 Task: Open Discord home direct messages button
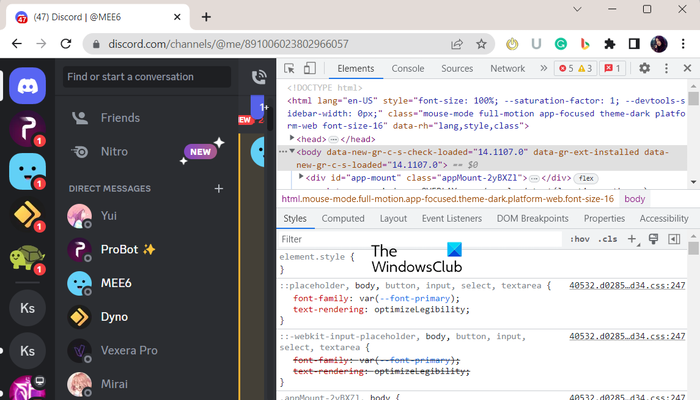(x=27, y=86)
